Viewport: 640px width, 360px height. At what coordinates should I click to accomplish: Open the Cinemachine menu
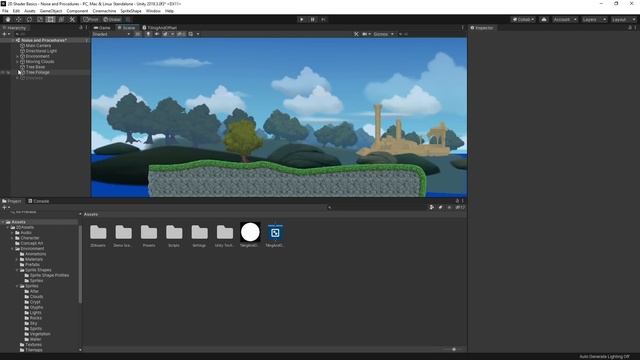coord(104,11)
